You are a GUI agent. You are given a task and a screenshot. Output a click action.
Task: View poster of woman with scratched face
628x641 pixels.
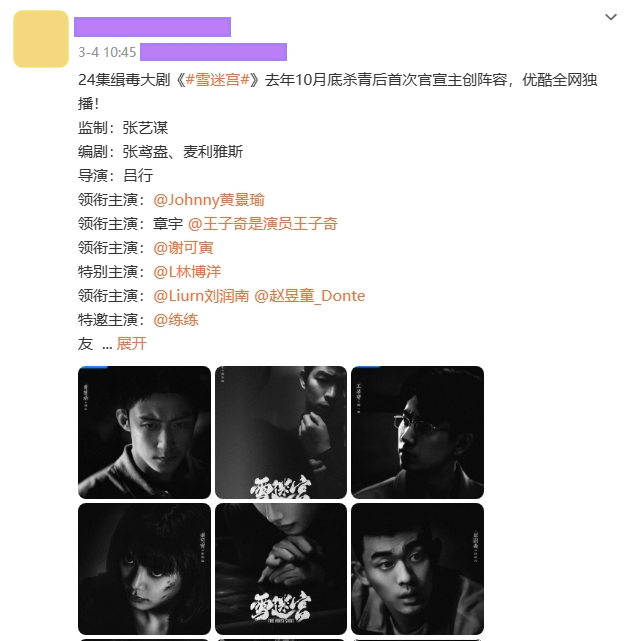(144, 569)
